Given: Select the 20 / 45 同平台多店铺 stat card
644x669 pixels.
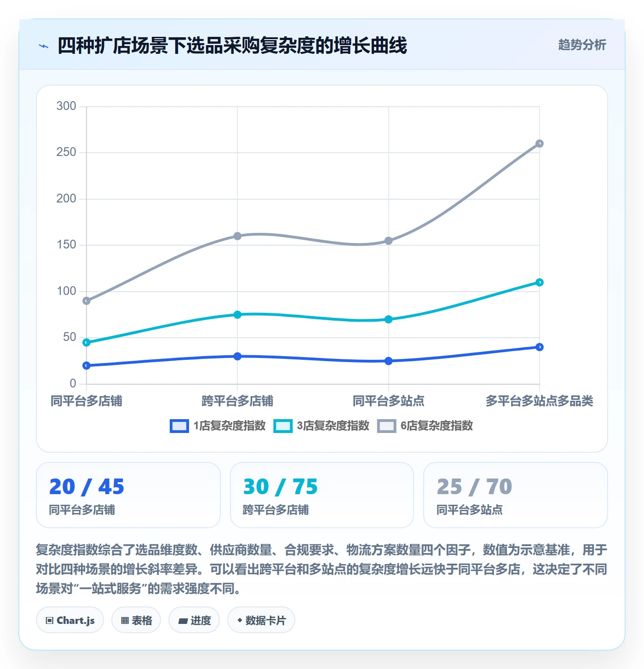Looking at the screenshot, I should [128, 495].
